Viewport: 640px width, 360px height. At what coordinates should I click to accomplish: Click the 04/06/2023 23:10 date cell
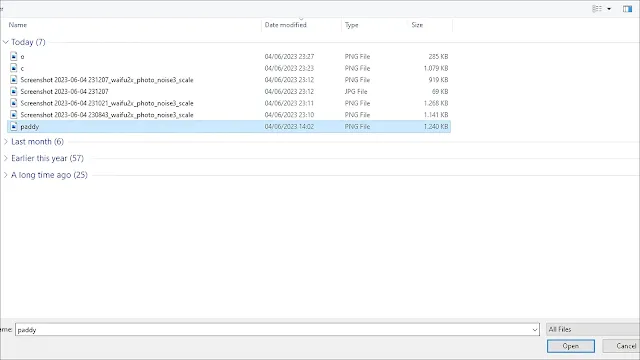coord(289,115)
